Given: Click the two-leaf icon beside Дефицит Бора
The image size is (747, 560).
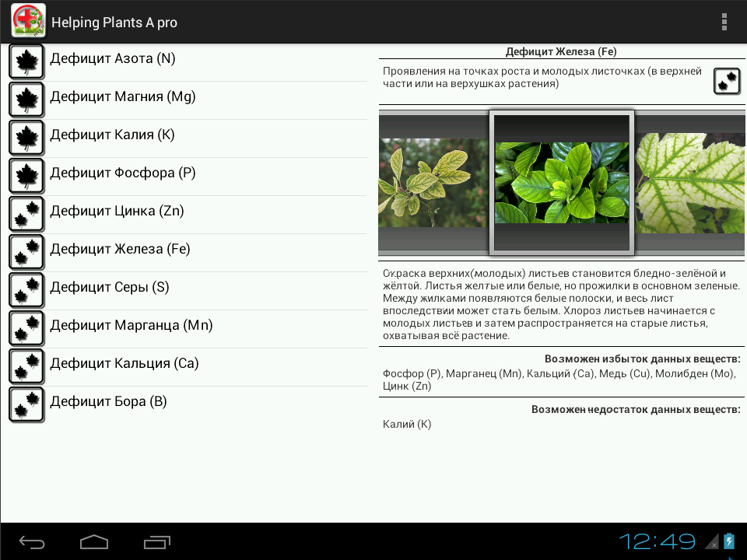Looking at the screenshot, I should click(x=26, y=404).
